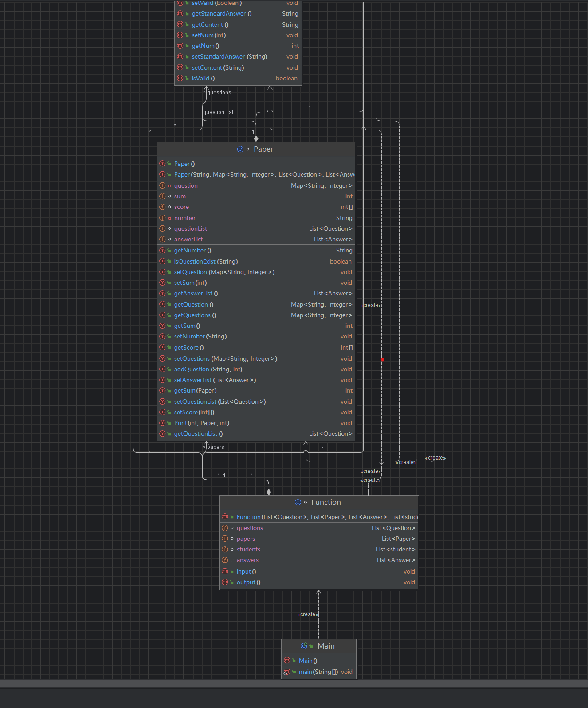This screenshot has height=708, width=588.
Task: Click the lock icon beside number field
Action: (x=169, y=218)
